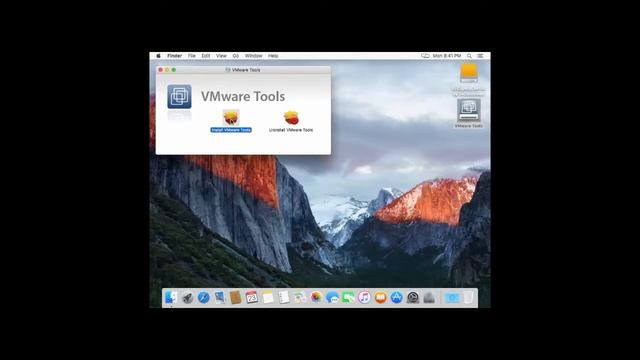Click the large VMware Tools heading

[243, 96]
